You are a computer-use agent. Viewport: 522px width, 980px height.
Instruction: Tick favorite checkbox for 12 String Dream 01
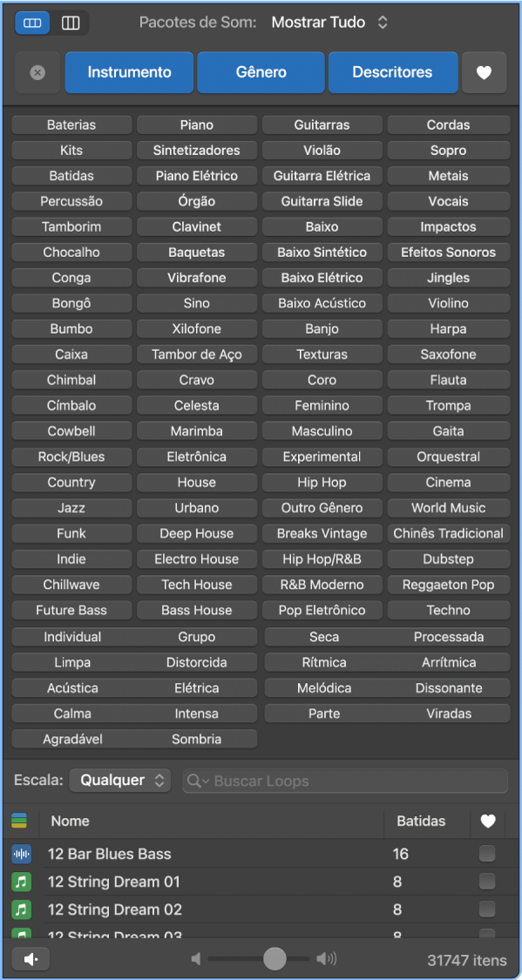[x=487, y=882]
